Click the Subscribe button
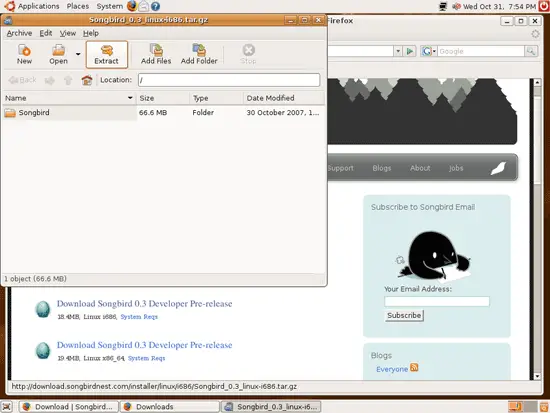The height and width of the screenshot is (413, 550). click(404, 315)
